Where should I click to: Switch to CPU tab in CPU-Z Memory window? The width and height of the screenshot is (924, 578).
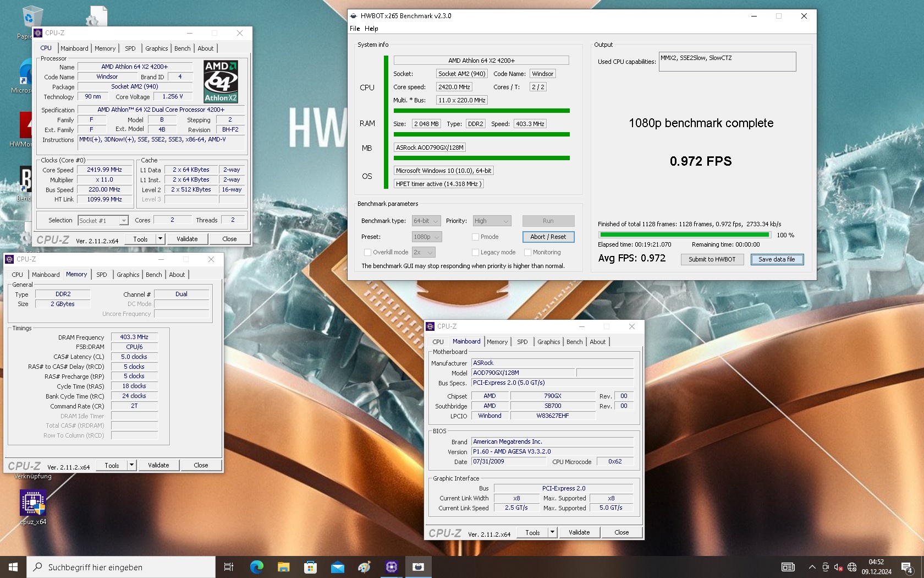tap(18, 275)
